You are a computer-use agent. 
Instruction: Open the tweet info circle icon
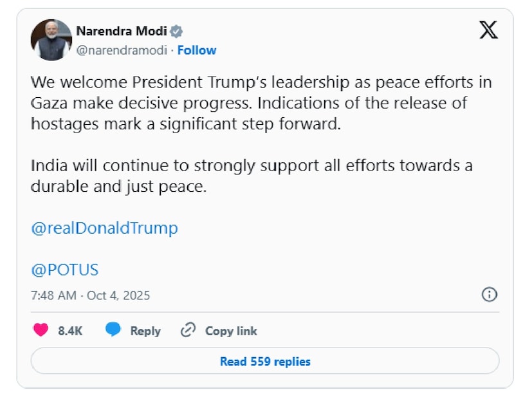tap(489, 295)
